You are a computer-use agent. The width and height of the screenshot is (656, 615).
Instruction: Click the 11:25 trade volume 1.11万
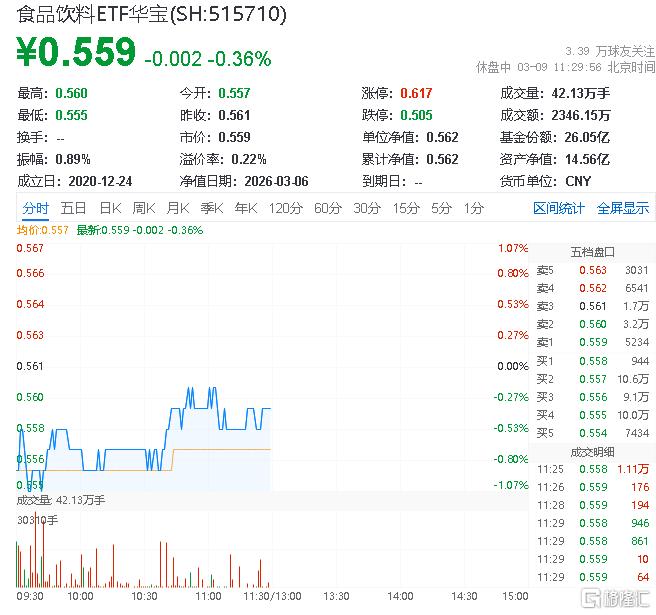(633, 469)
